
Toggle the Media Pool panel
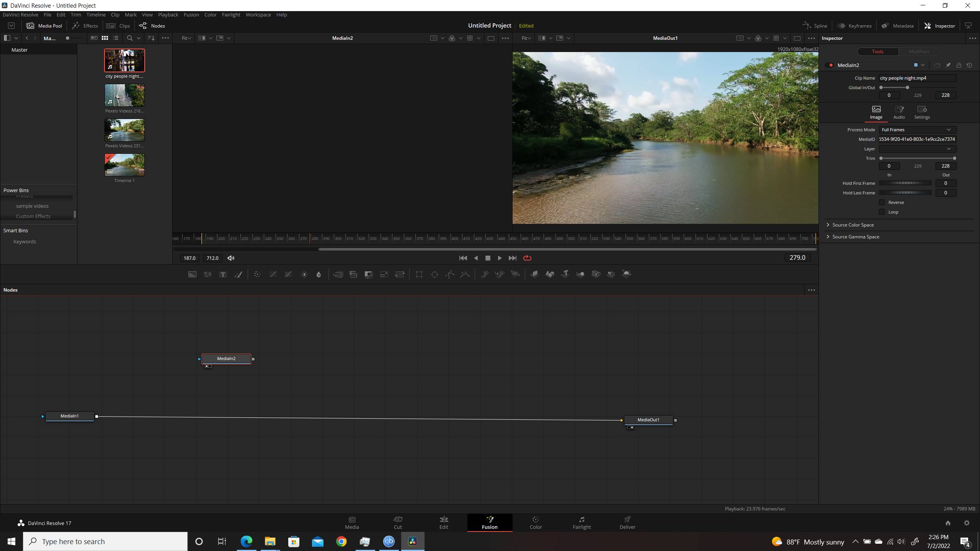(44, 26)
